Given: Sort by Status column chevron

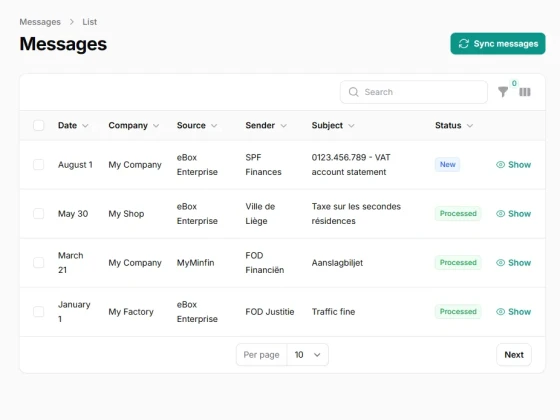Looking at the screenshot, I should pos(470,126).
